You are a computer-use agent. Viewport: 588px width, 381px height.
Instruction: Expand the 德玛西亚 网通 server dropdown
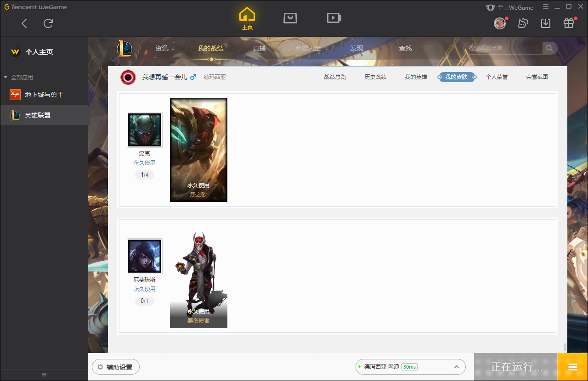[x=410, y=367]
